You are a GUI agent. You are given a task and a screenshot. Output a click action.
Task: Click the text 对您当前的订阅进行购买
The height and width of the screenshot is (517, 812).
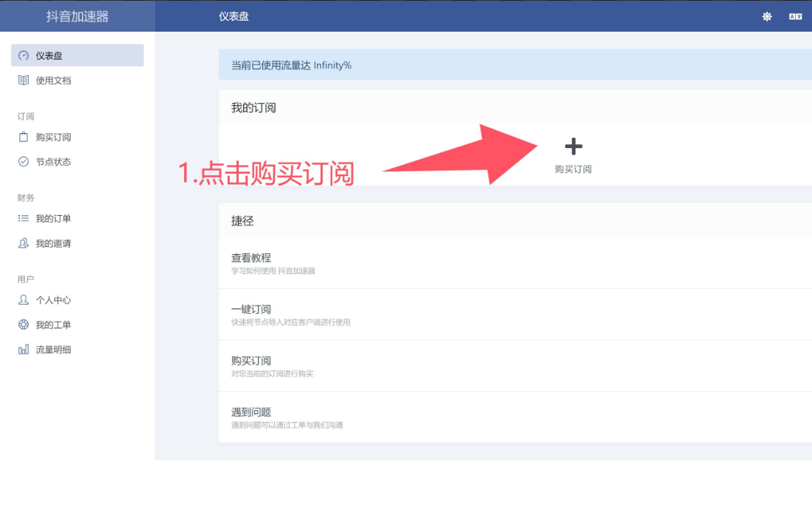(x=272, y=373)
